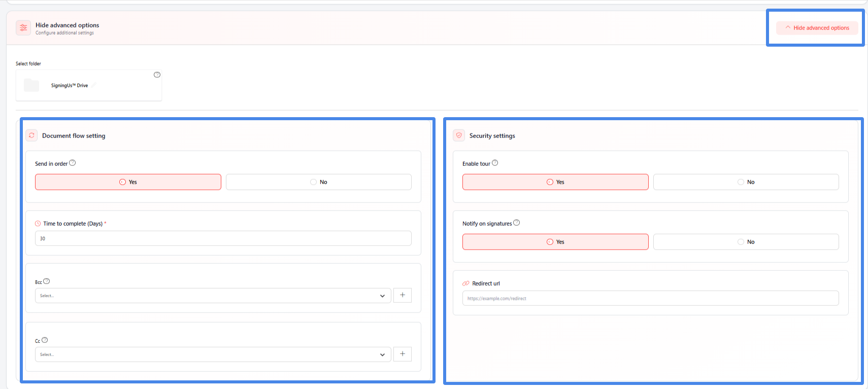Click the Configure additional settings subtitle
This screenshot has height=389, width=868.
tap(64, 33)
